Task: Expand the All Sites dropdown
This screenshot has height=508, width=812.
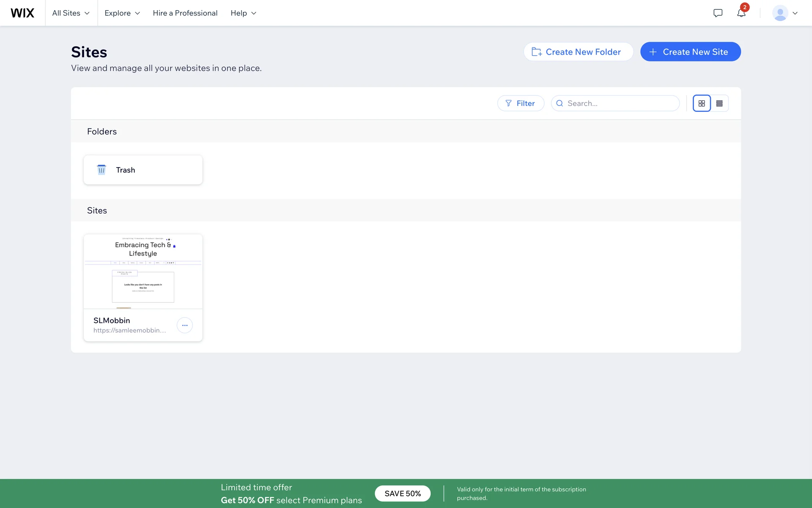Action: pyautogui.click(x=71, y=13)
